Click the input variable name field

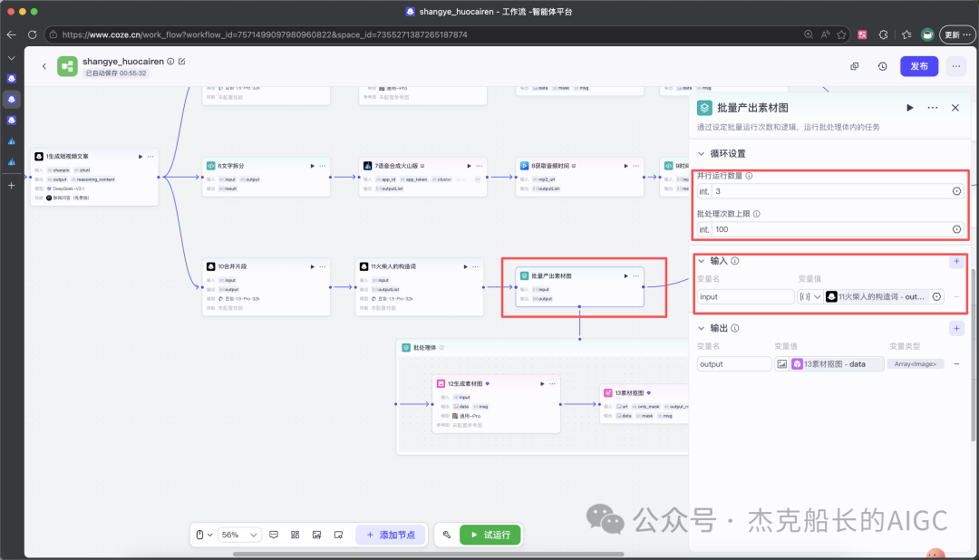[745, 297]
